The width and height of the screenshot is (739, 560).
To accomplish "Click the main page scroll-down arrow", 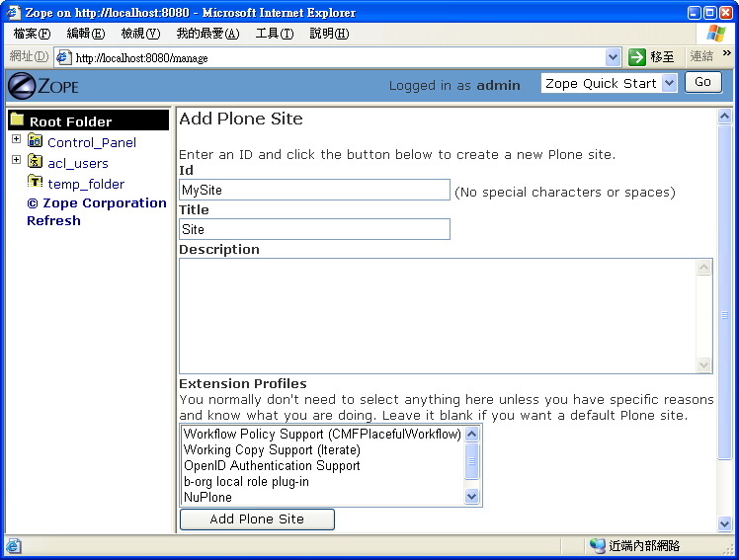I will pos(725,523).
